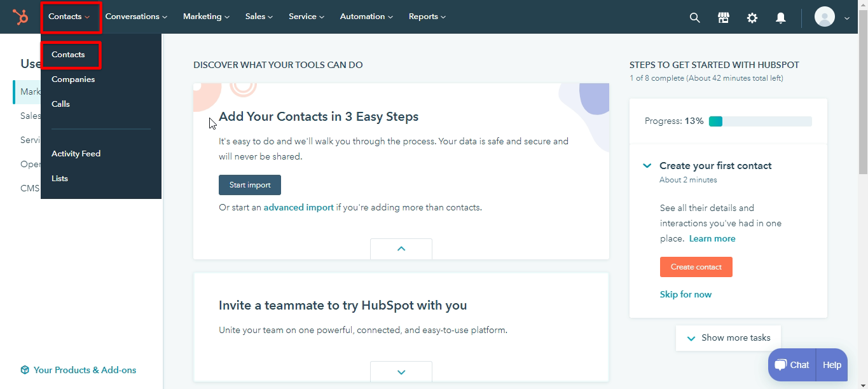Click Steps to Get Started with HubSpot heading
This screenshot has height=389, width=868.
(x=714, y=65)
